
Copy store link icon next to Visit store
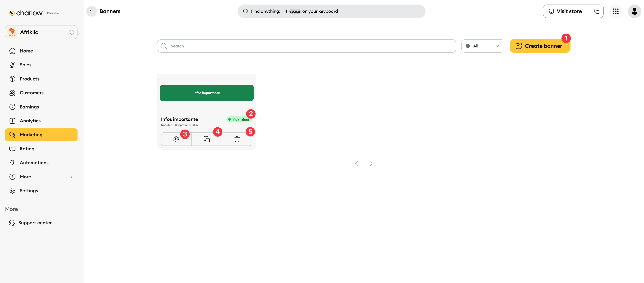click(x=597, y=11)
